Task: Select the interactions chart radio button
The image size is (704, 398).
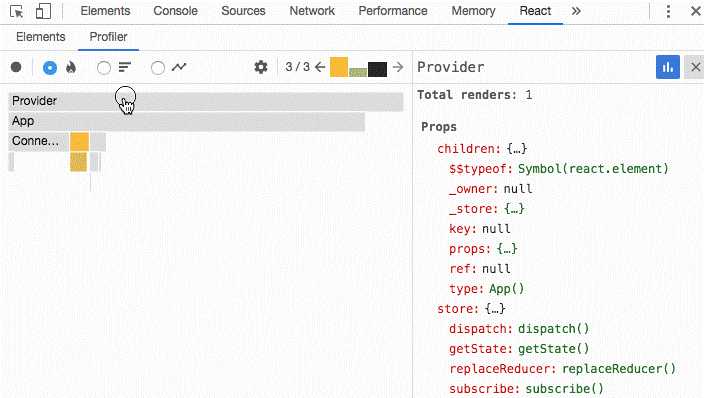Action: 158,68
